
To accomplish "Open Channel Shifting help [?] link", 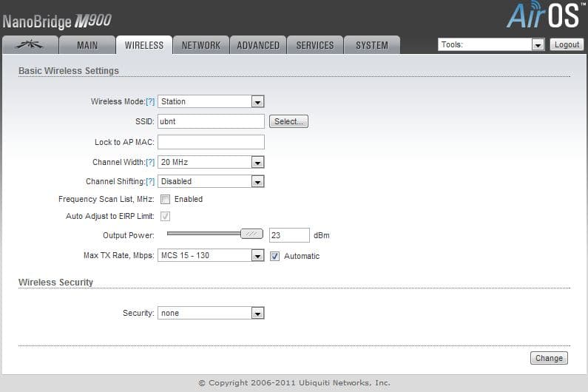I will click(x=150, y=181).
